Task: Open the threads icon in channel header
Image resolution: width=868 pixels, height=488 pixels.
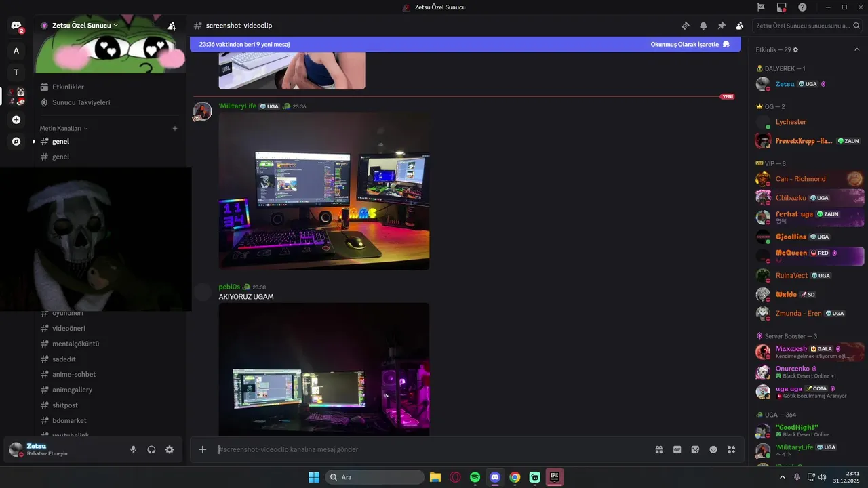Action: pos(685,26)
